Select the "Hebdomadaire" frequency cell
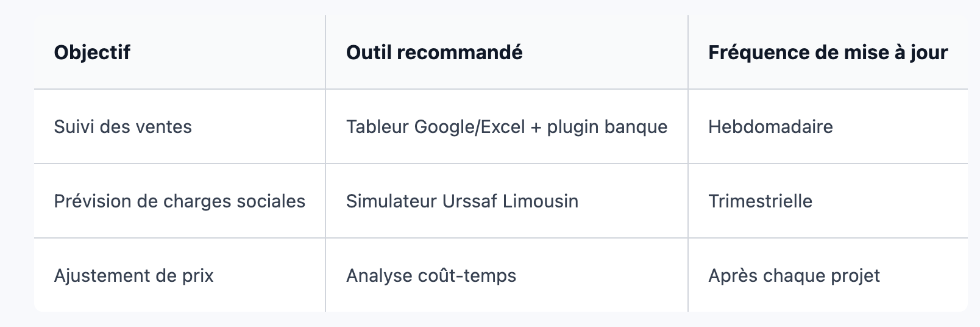The image size is (980, 327). pyautogui.click(x=828, y=127)
